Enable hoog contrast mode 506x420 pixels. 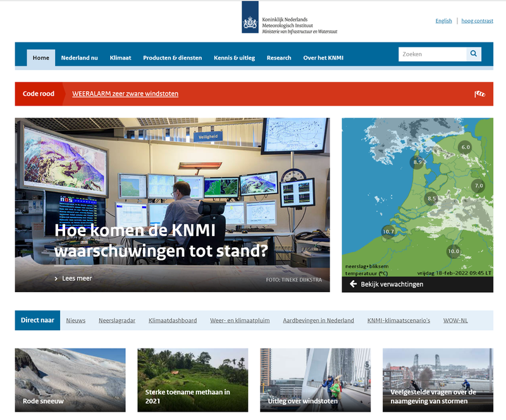(478, 21)
